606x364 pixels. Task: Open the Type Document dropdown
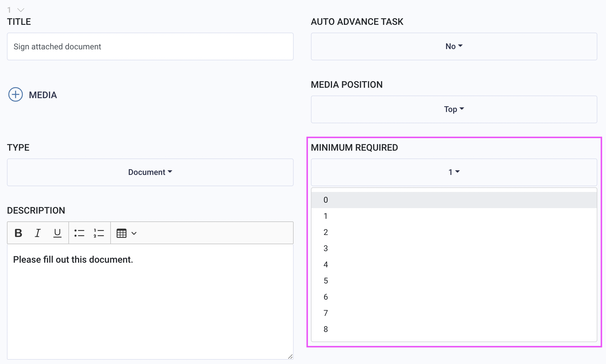tap(150, 172)
